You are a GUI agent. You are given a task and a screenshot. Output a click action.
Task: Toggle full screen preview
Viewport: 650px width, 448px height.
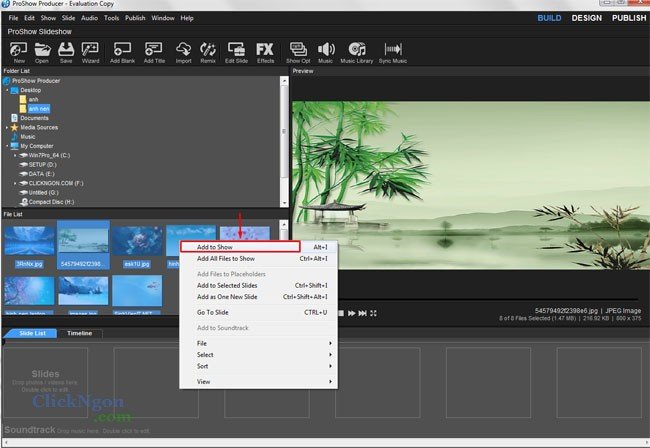(374, 313)
